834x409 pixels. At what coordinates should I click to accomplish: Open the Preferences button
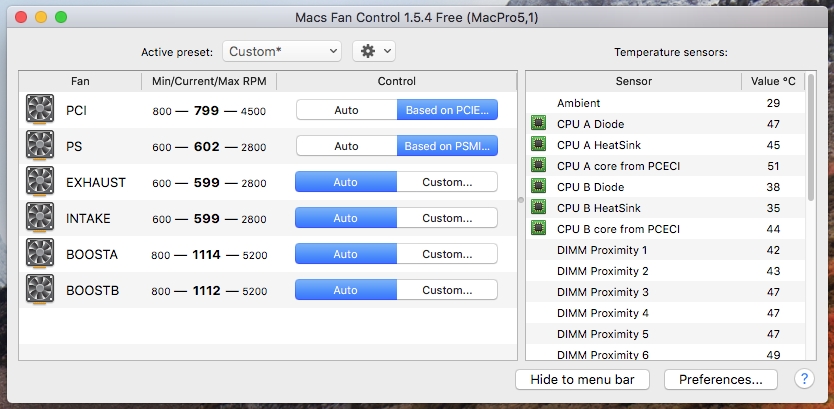[721, 379]
